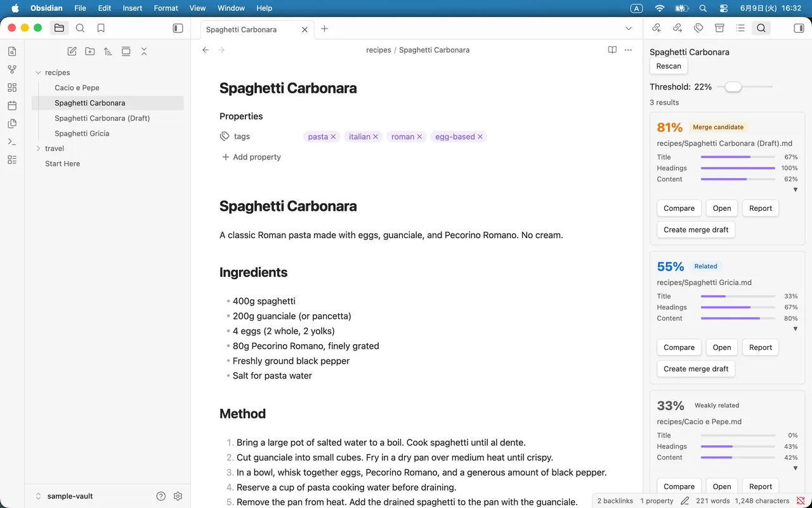Open the Insert menu
Viewport: 812px width, 508px height.
133,8
